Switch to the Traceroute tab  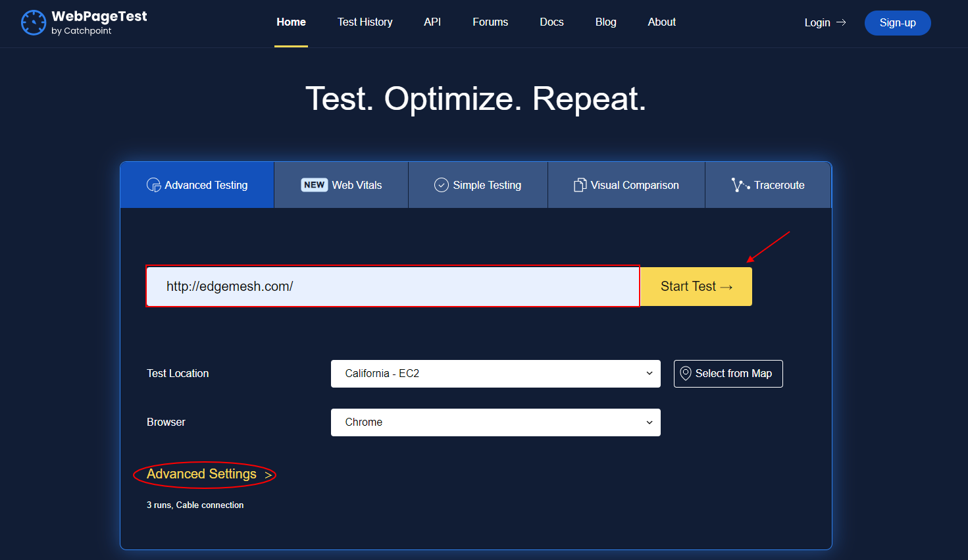click(768, 185)
